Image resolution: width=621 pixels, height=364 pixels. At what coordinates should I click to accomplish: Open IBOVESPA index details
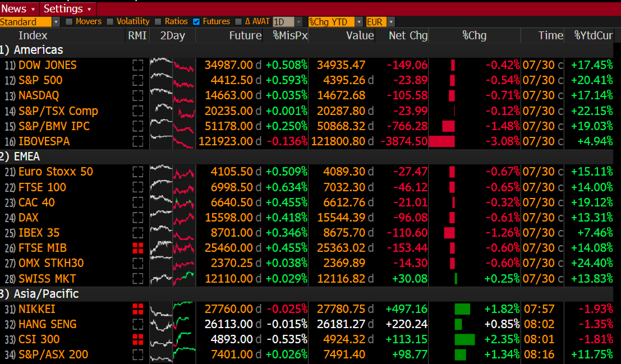pyautogui.click(x=44, y=141)
